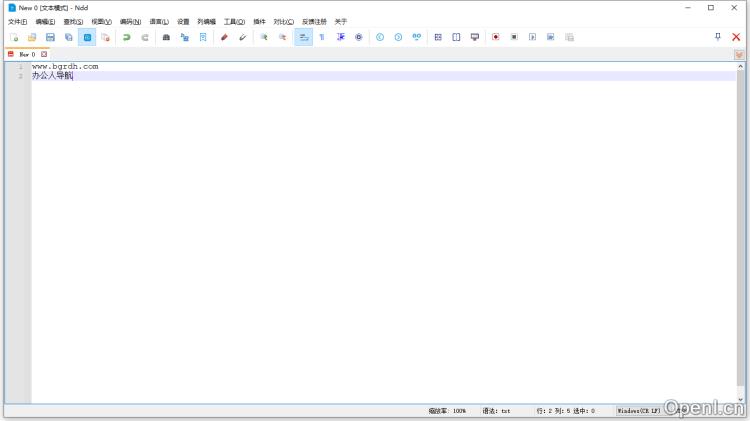Viewport: 750px width, 421px height.
Task: Expand the tab list arrow at right
Action: (x=739, y=54)
